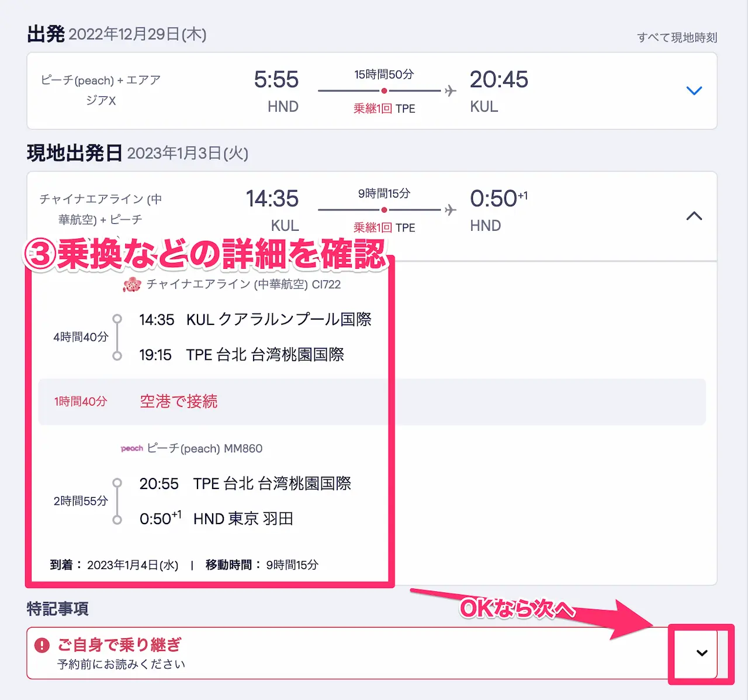Click flight number ピーチ(peach) MM860
This screenshot has height=700, width=748.
(205, 448)
